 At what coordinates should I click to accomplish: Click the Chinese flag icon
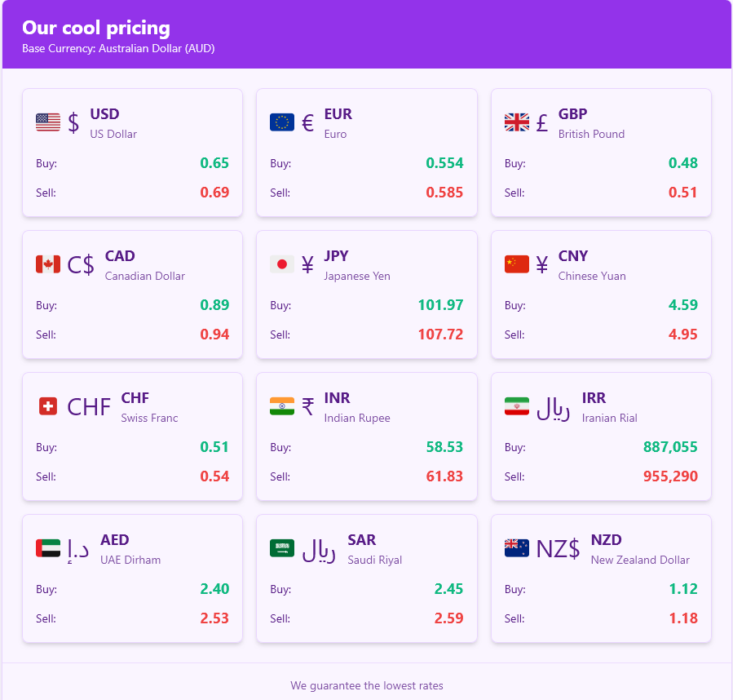[x=517, y=264]
